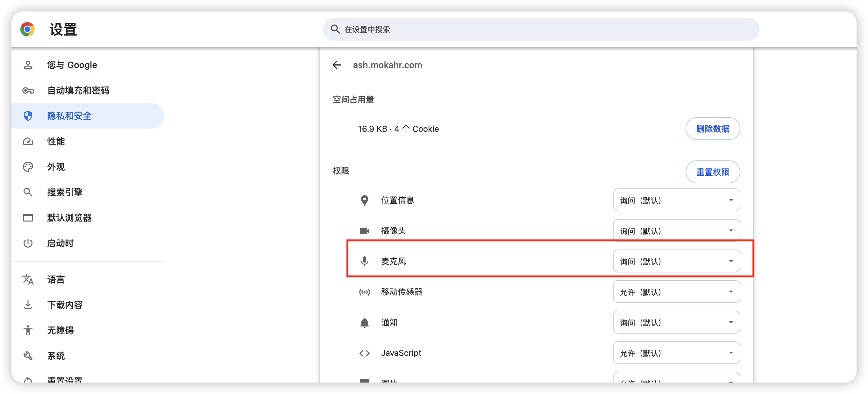The height and width of the screenshot is (394, 868).
Task: Open the 摄像头 permission dropdown
Action: coord(676,231)
